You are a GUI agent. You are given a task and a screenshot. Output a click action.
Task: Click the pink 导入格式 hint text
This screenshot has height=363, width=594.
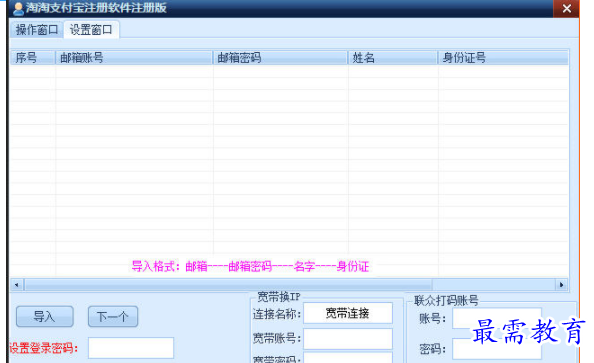coord(250,266)
